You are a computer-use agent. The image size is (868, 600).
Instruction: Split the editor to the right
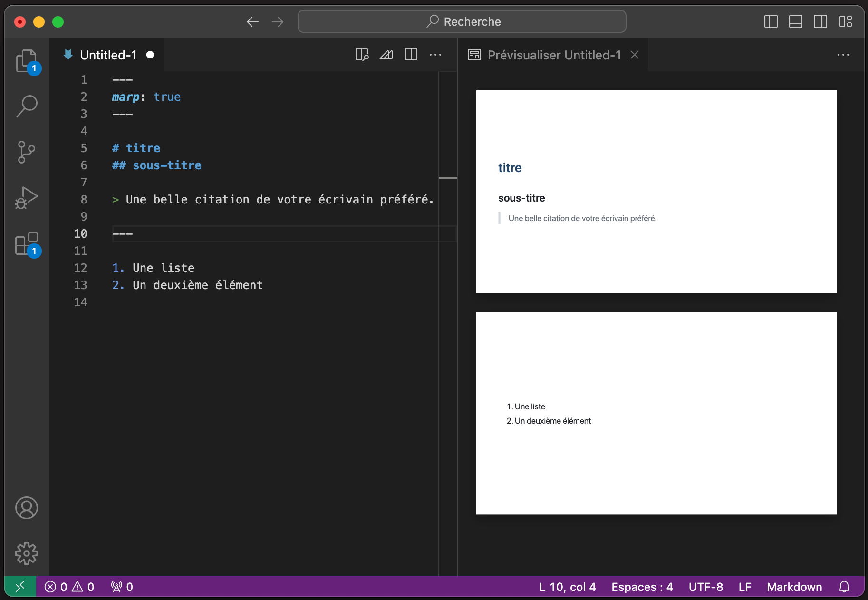[411, 55]
